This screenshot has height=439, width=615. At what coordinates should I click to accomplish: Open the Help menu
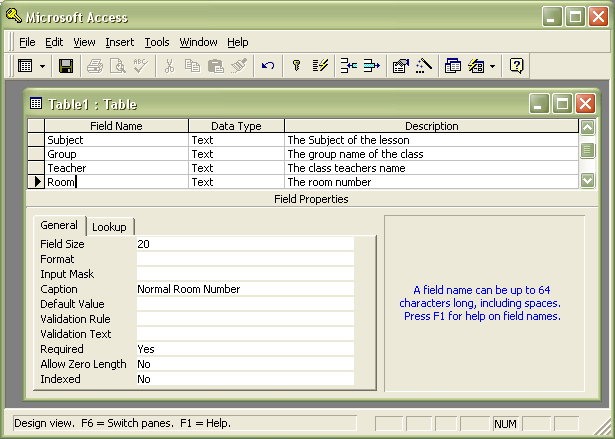pos(238,42)
